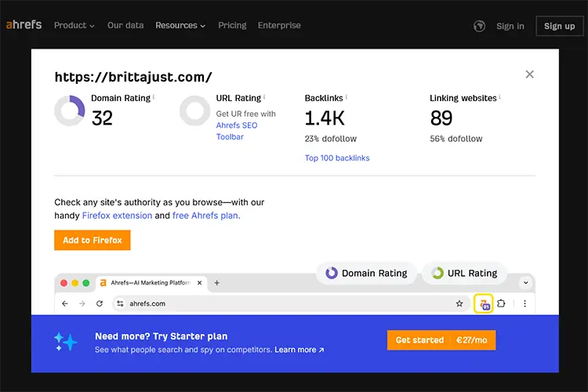Click the 23% dofollow text

pos(330,139)
